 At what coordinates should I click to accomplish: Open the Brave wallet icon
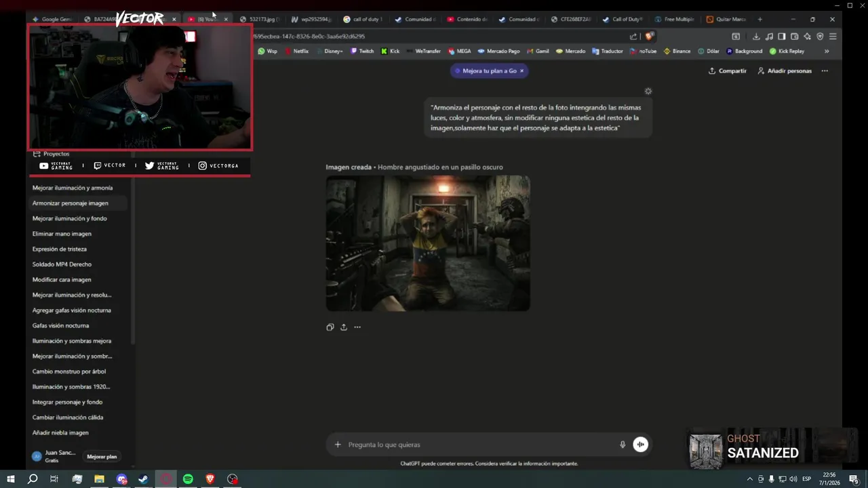coord(795,37)
